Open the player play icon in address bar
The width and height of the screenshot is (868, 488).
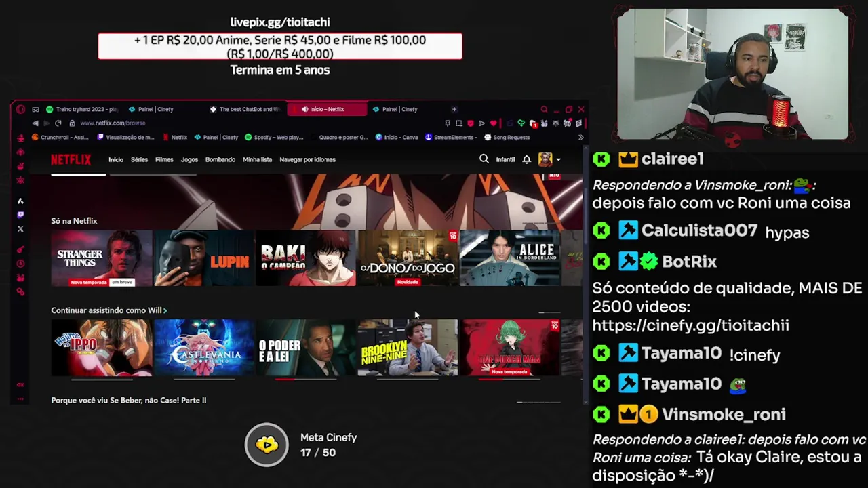481,123
